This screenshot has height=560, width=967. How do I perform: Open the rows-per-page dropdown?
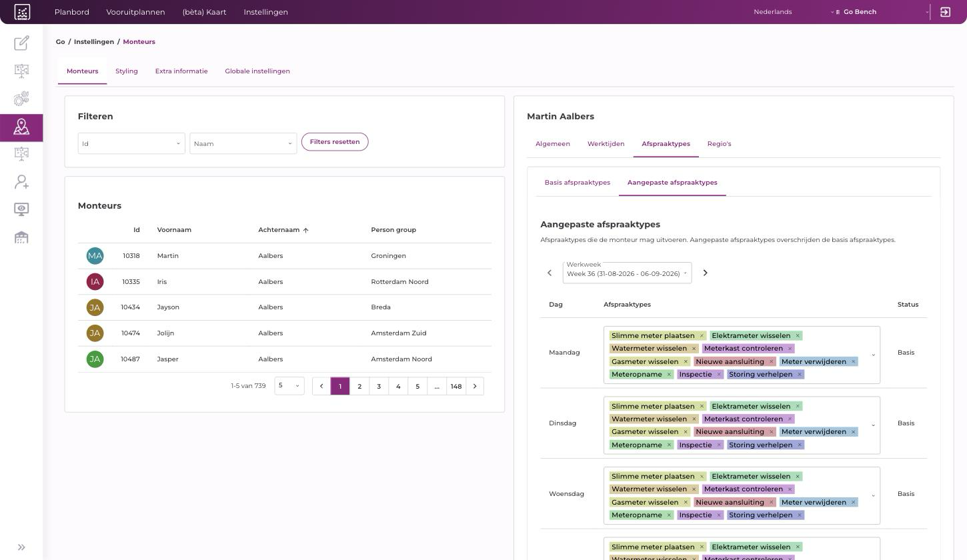click(x=289, y=385)
